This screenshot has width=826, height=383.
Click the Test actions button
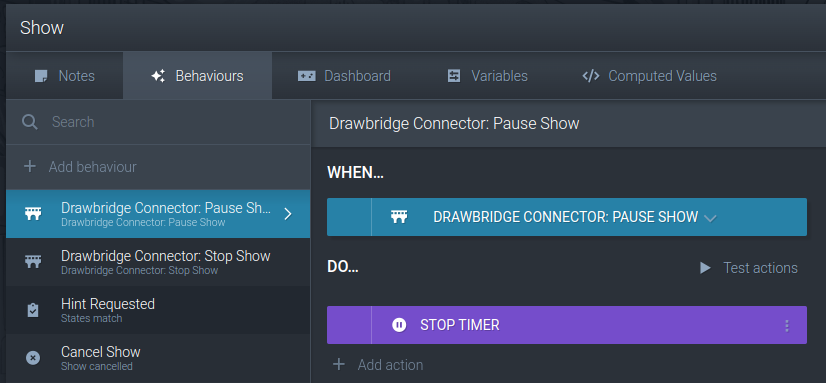(749, 268)
